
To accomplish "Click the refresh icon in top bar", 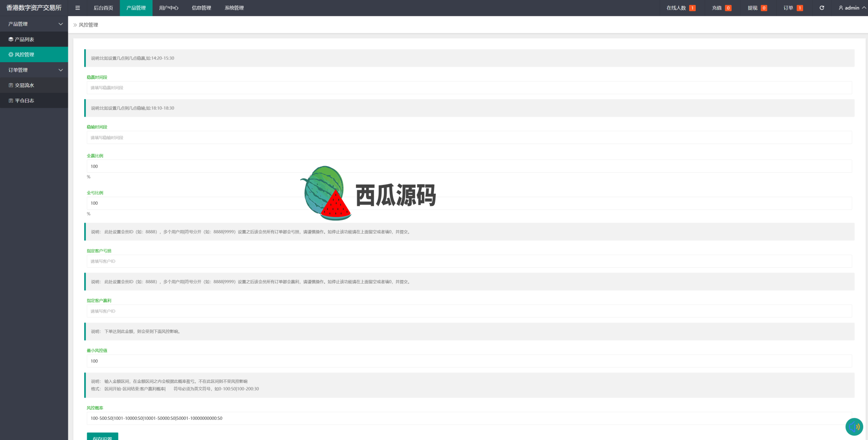I will (x=822, y=8).
